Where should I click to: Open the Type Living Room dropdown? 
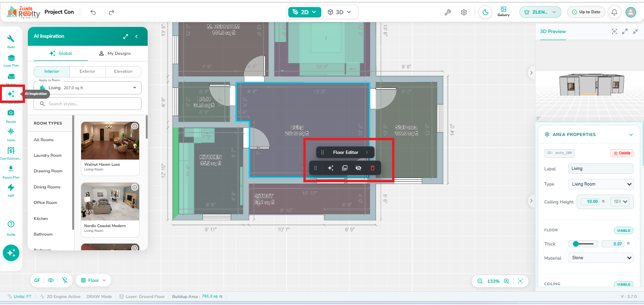[601, 184]
